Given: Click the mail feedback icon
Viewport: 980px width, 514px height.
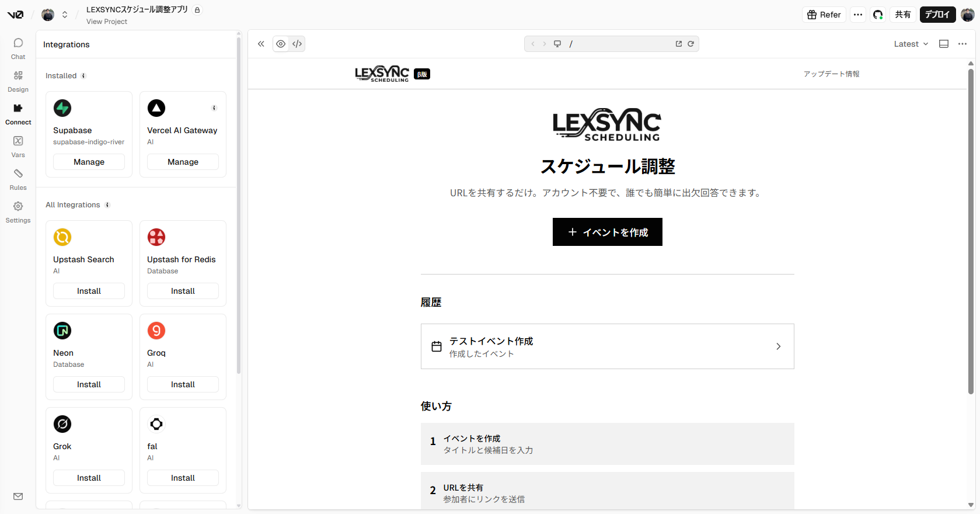Looking at the screenshot, I should [18, 496].
